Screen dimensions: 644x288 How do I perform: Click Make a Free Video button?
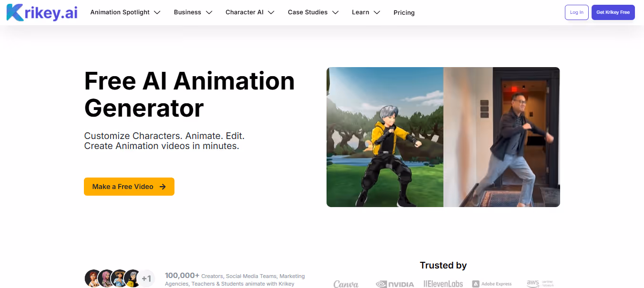[x=129, y=187]
